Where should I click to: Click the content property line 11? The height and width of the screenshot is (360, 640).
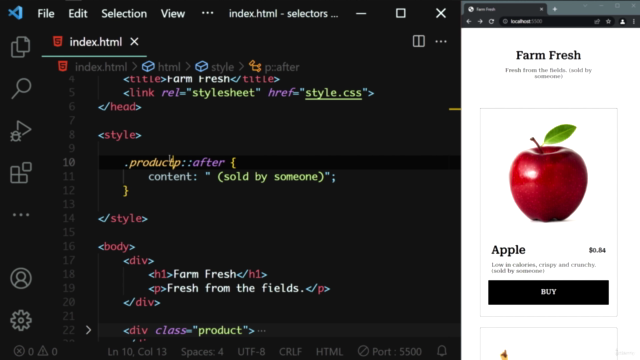pyautogui.click(x=242, y=177)
